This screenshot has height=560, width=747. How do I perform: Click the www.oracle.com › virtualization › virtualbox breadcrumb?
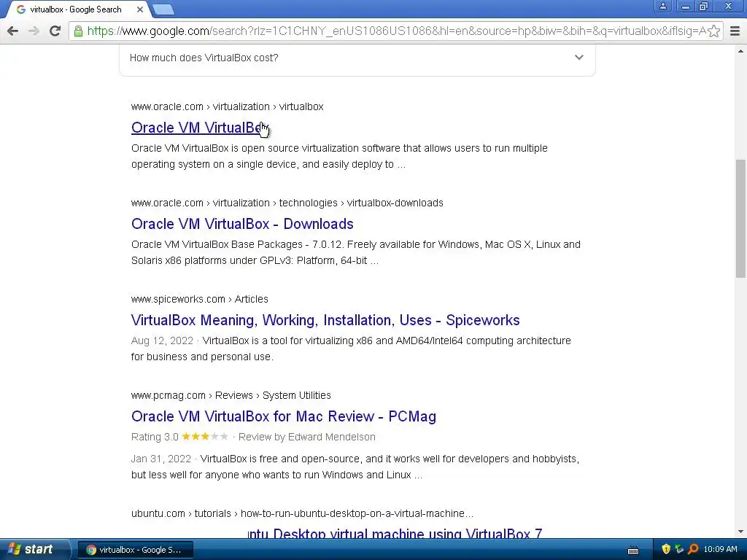(228, 106)
